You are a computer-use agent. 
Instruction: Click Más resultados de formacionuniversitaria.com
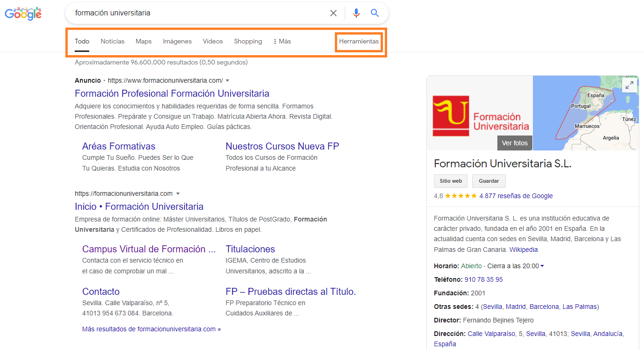[x=151, y=329]
